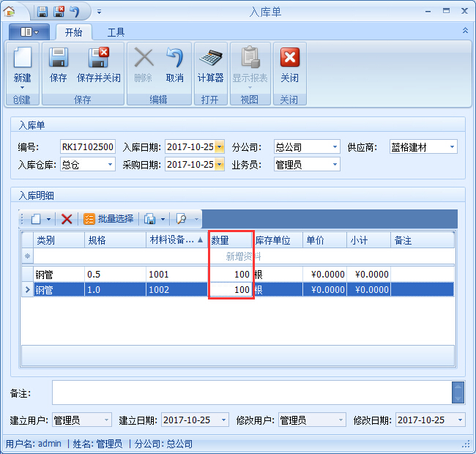The height and width of the screenshot is (454, 476).
Task: Click the 保存 ribbon button
Action: tap(59, 65)
